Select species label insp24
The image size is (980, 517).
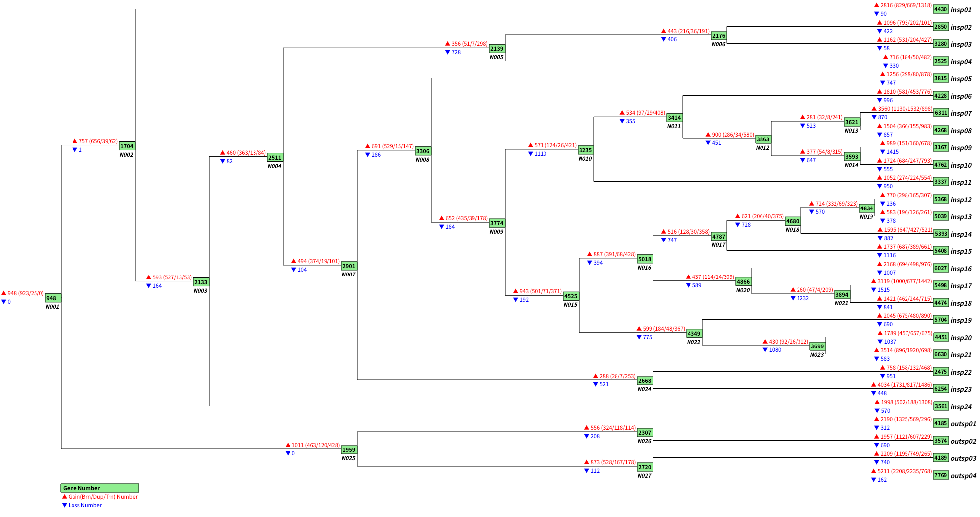pyautogui.click(x=961, y=407)
